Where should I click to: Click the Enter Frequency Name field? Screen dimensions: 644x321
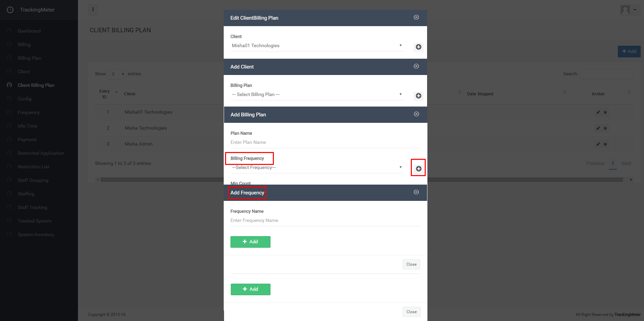pyautogui.click(x=325, y=221)
